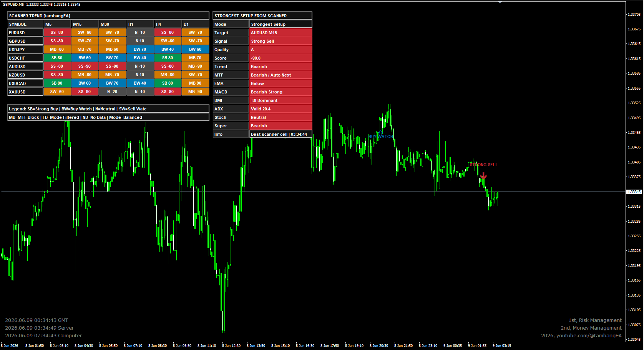Viewport: 644px width, 350px height.
Task: Click the NZDUSD H4 cell MB -80
Action: (x=168, y=75)
